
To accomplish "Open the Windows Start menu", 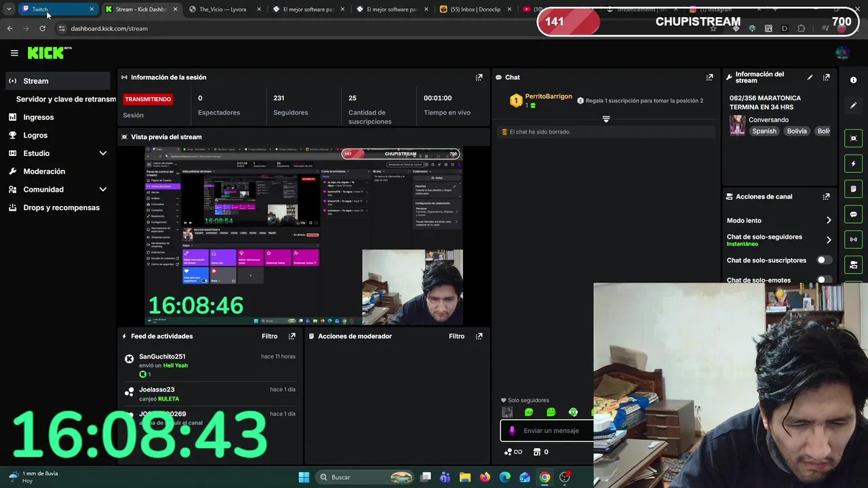I will click(304, 477).
